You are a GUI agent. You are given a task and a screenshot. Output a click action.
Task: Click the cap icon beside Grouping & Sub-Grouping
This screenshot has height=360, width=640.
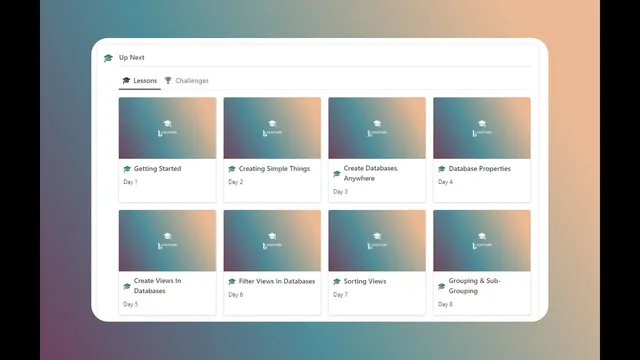(x=442, y=286)
